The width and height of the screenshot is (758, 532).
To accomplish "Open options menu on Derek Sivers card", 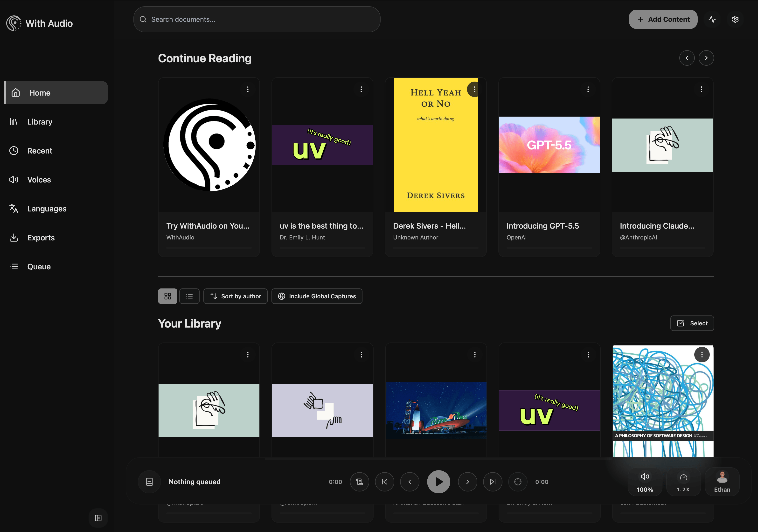I will (474, 89).
